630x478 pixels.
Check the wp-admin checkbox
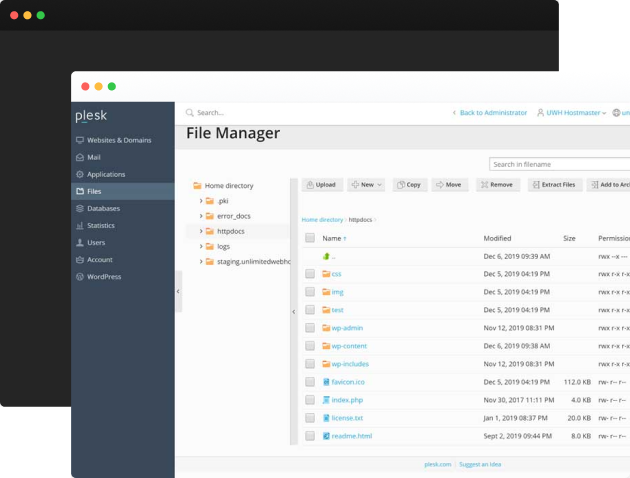[x=310, y=328]
